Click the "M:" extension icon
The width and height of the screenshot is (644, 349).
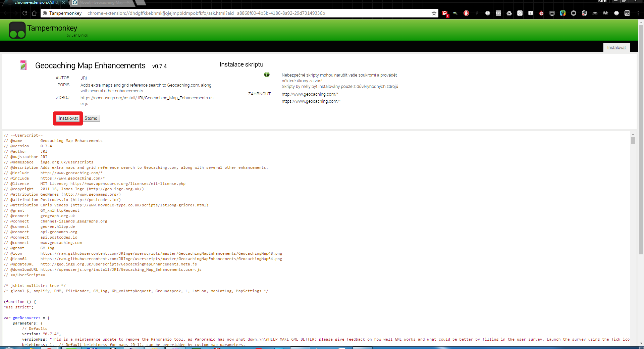606,13
